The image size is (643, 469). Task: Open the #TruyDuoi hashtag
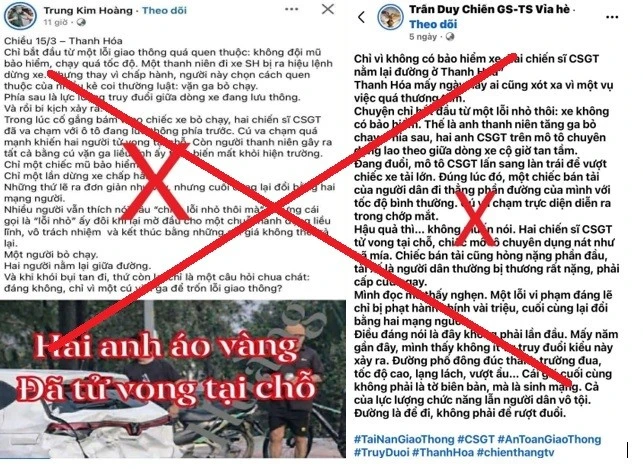[x=381, y=453]
